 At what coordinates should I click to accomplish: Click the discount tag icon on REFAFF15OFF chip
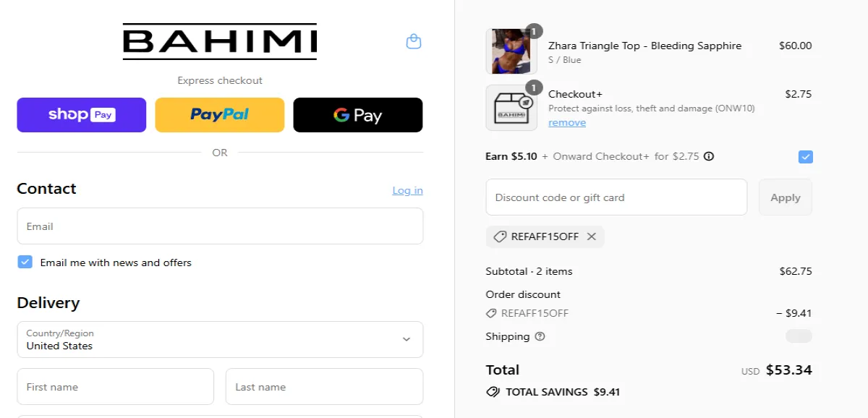pos(499,236)
